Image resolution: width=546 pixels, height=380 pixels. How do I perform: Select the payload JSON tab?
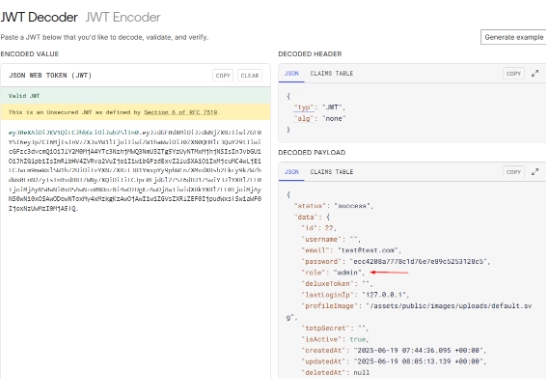[291, 172]
